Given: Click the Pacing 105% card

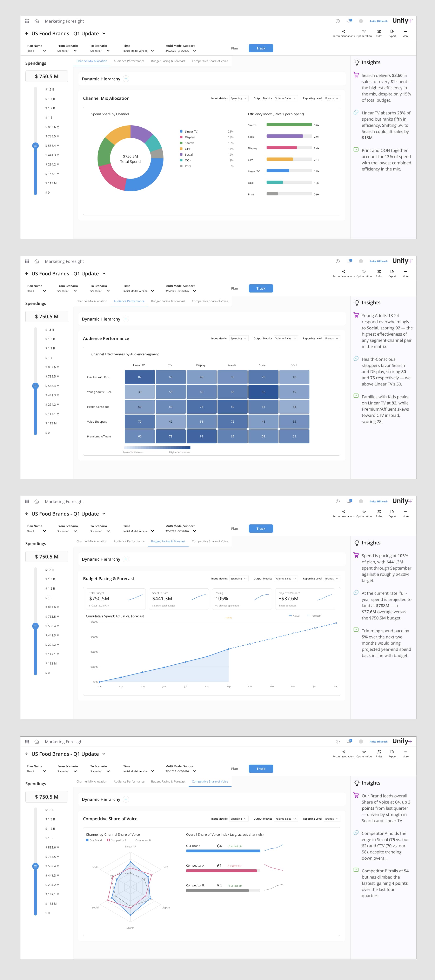Looking at the screenshot, I should (x=242, y=599).
